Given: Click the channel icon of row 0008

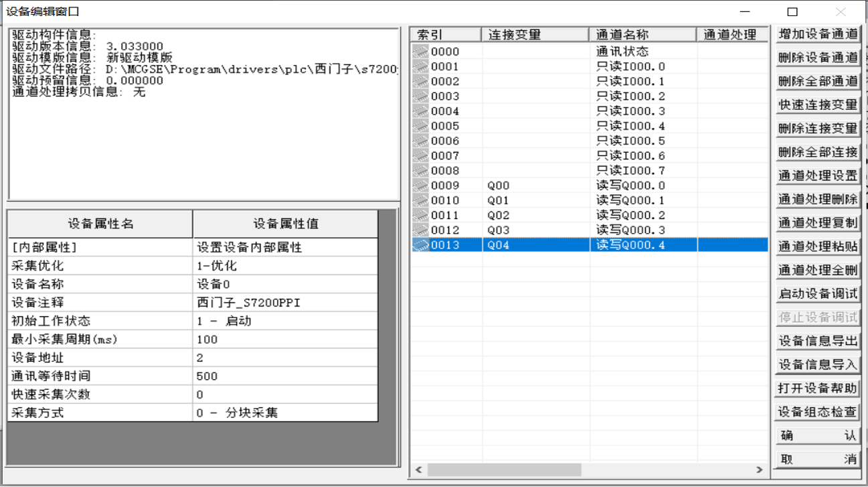Looking at the screenshot, I should coord(420,170).
